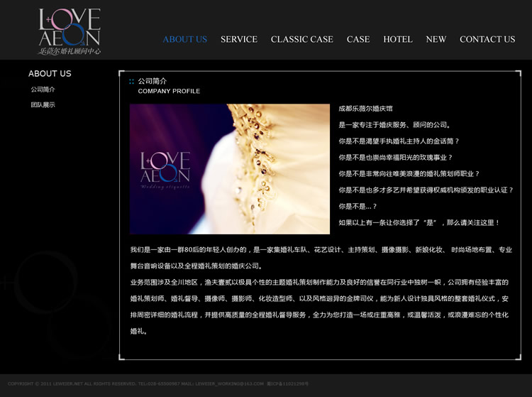Go to CONTACT US page
Viewport: 532px width, 397px height.
click(487, 39)
